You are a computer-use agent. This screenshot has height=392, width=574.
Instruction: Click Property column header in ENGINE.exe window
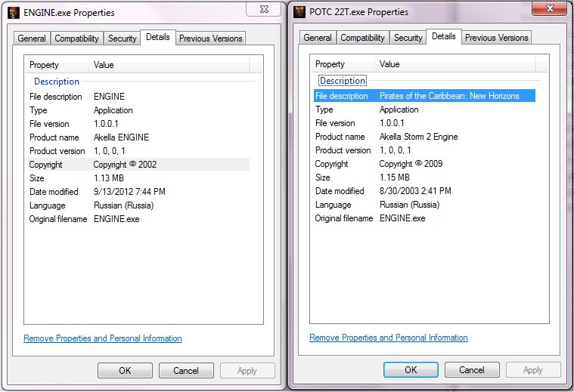tap(57, 65)
